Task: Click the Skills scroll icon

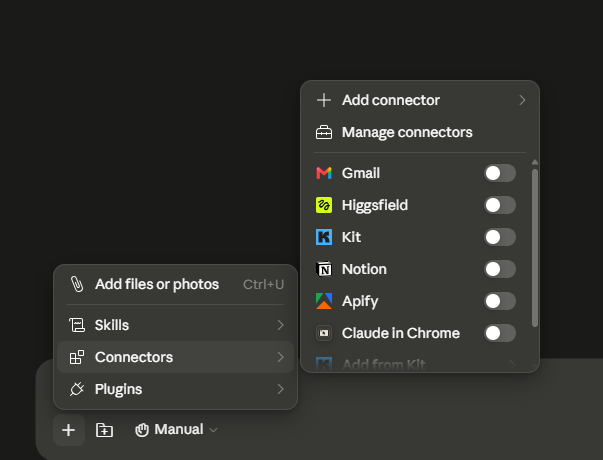Action: [77, 325]
